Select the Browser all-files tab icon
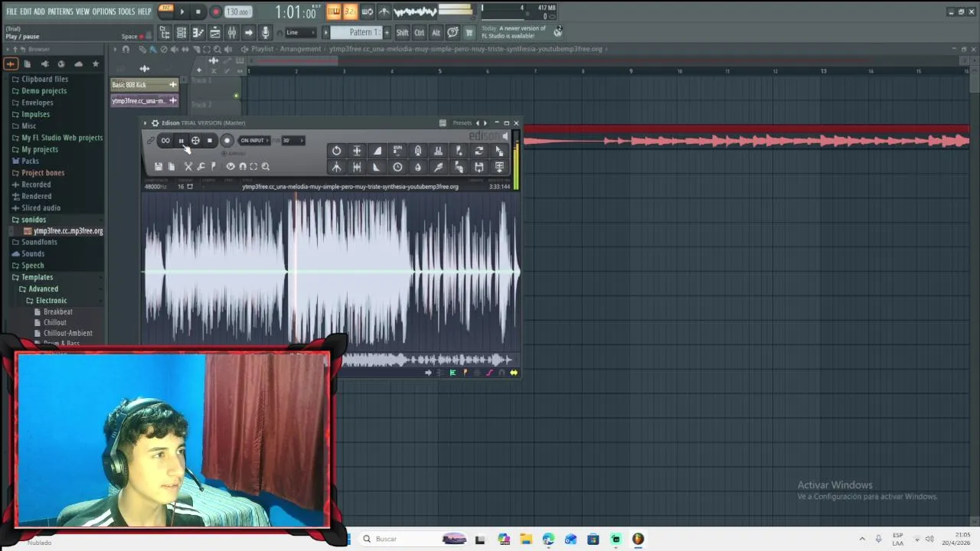 [28, 64]
